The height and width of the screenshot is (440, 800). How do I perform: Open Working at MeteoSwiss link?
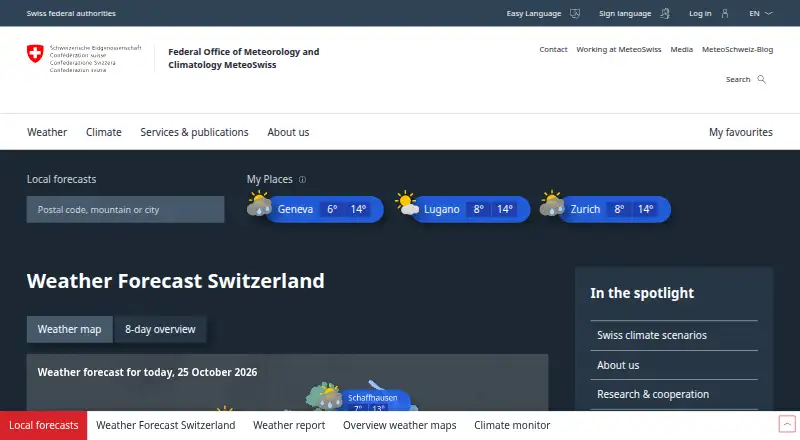(x=619, y=50)
